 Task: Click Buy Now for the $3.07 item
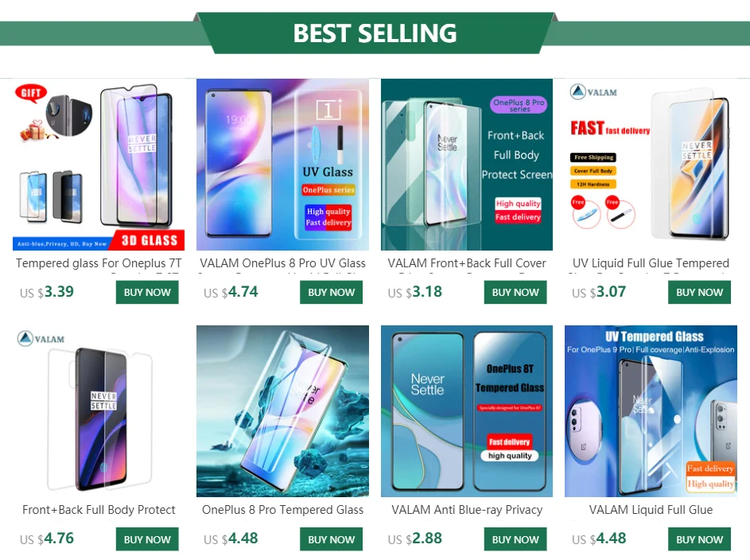(x=700, y=292)
